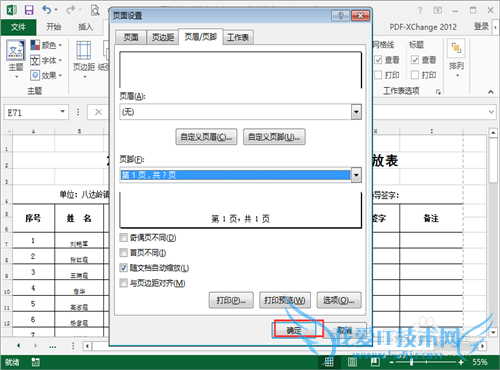Open the 页眉 header dropdown list

click(356, 112)
